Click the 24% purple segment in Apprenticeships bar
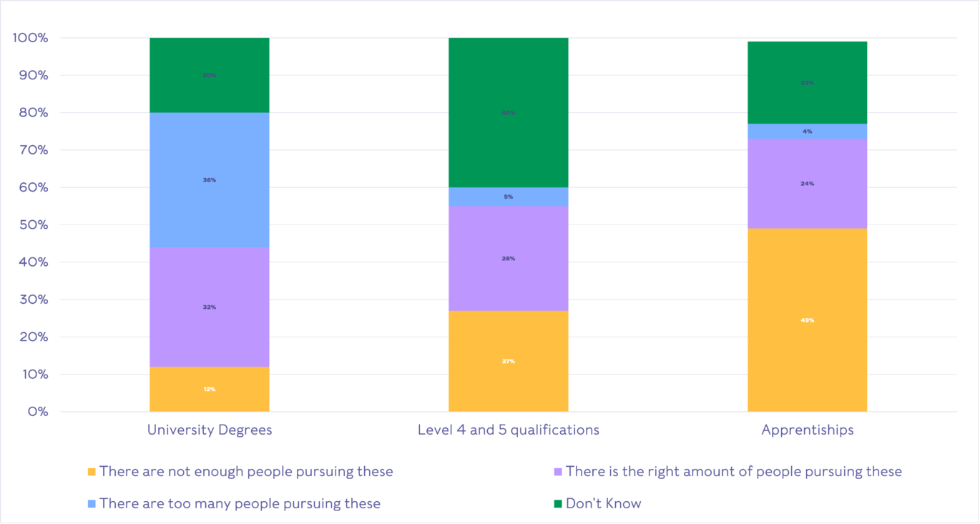 (x=808, y=184)
